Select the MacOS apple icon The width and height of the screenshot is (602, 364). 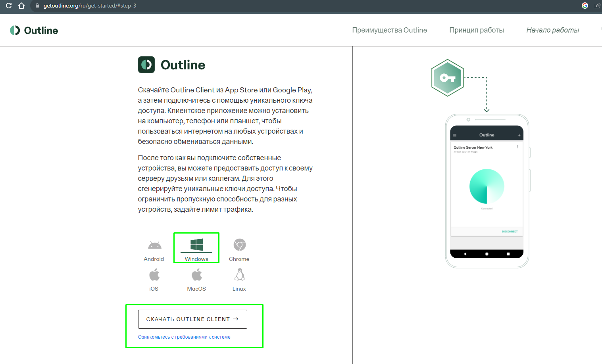[x=197, y=274]
